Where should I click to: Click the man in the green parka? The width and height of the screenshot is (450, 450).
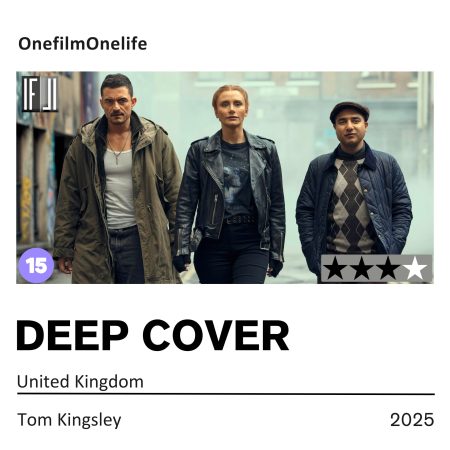point(117,180)
